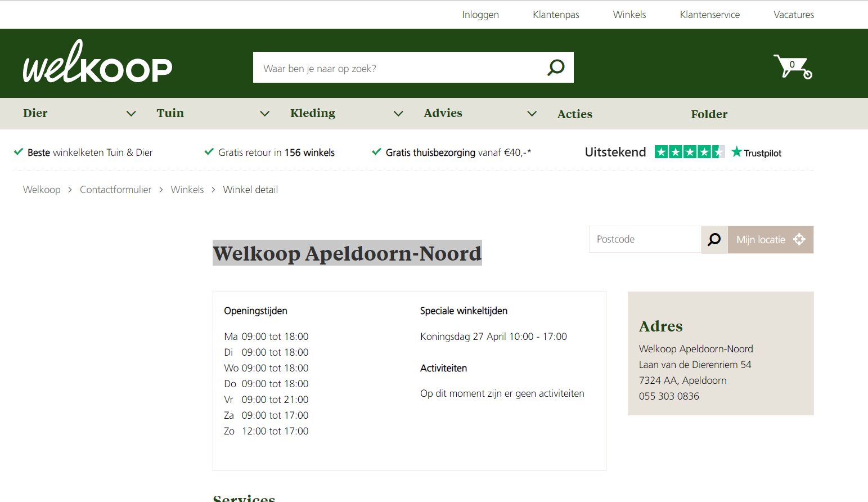Go to Winkels in top bar

629,15
